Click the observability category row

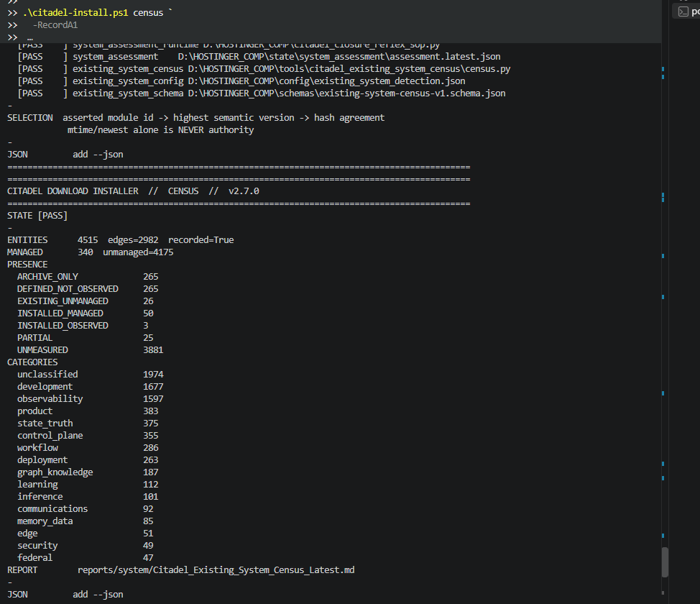coord(90,398)
